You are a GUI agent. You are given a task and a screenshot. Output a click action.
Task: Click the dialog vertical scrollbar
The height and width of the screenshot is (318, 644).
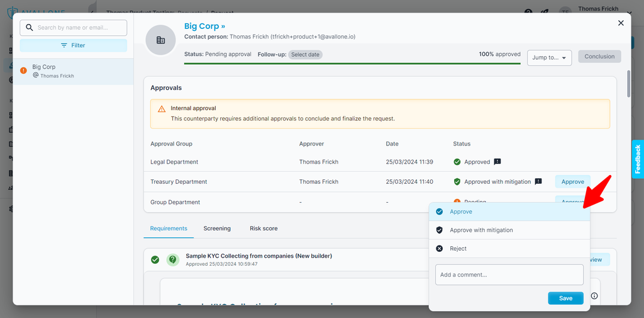tap(628, 84)
